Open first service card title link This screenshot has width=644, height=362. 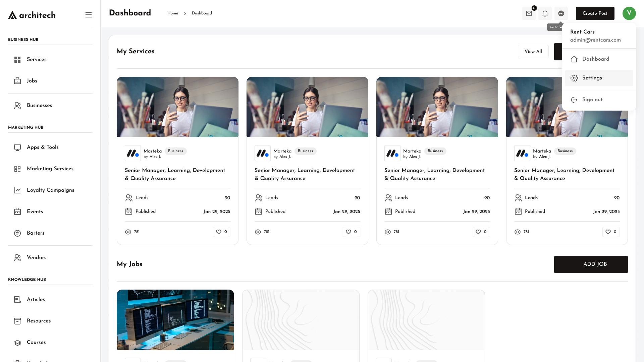coord(175,175)
